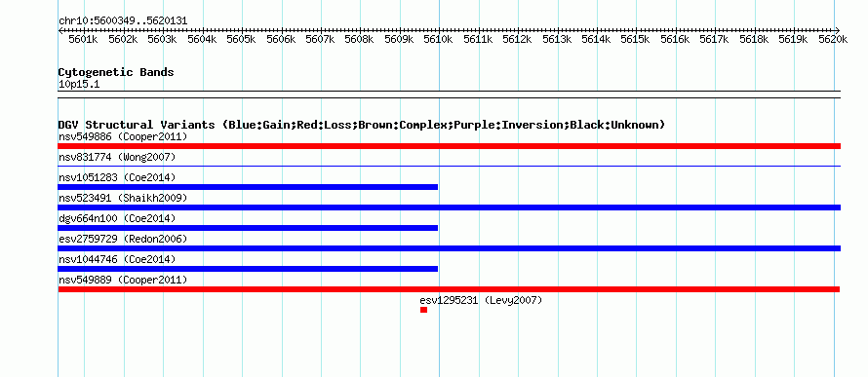The width and height of the screenshot is (868, 377).
Task: Click the blue nsv1051283 gain bar
Action: point(248,187)
